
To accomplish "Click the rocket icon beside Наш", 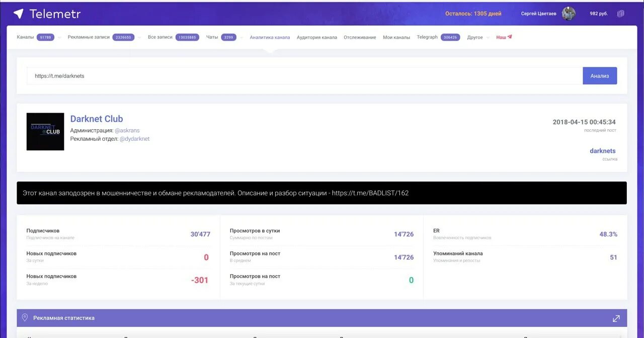I will [x=510, y=37].
